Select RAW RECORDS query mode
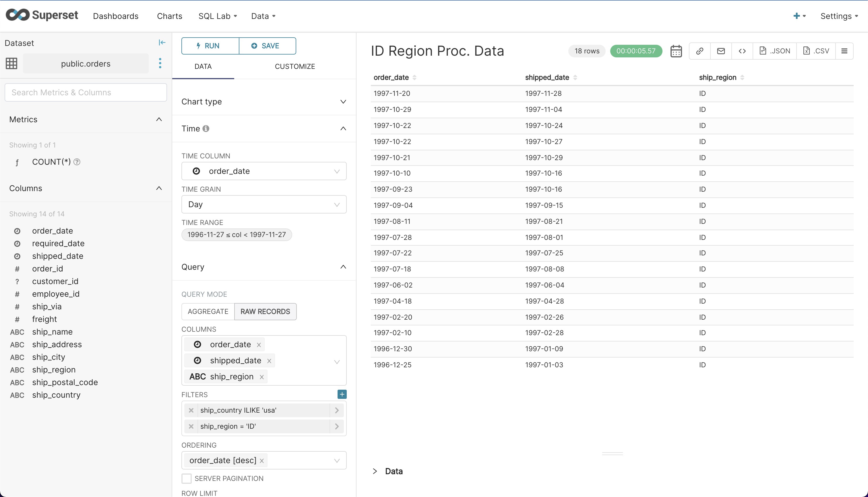Viewport: 868px width, 497px height. 265,311
